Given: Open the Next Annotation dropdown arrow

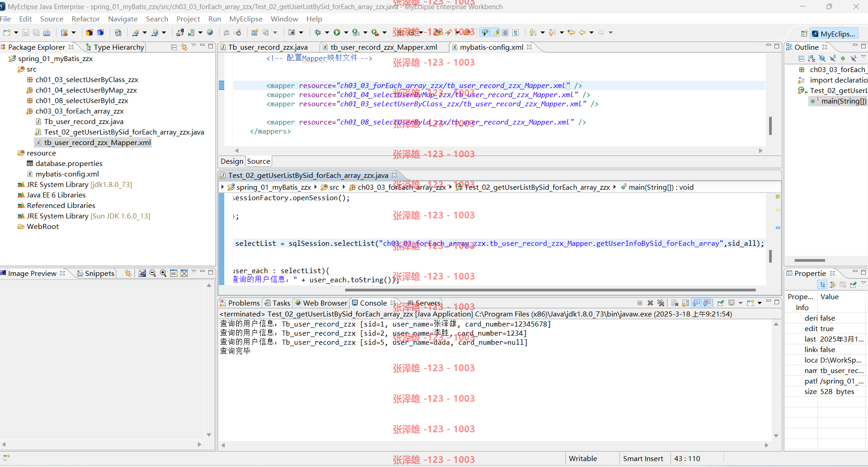Looking at the screenshot, I should pyautogui.click(x=542, y=32).
